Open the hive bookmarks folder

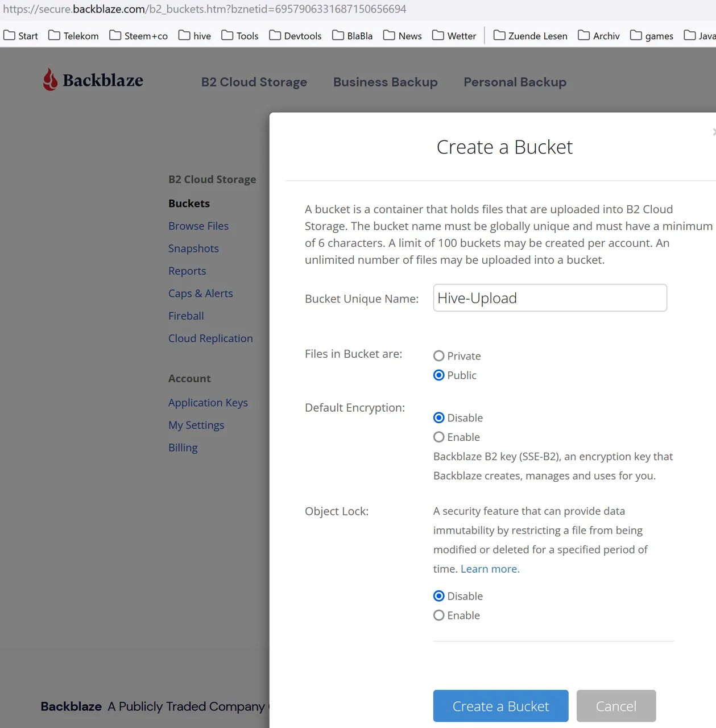194,36
